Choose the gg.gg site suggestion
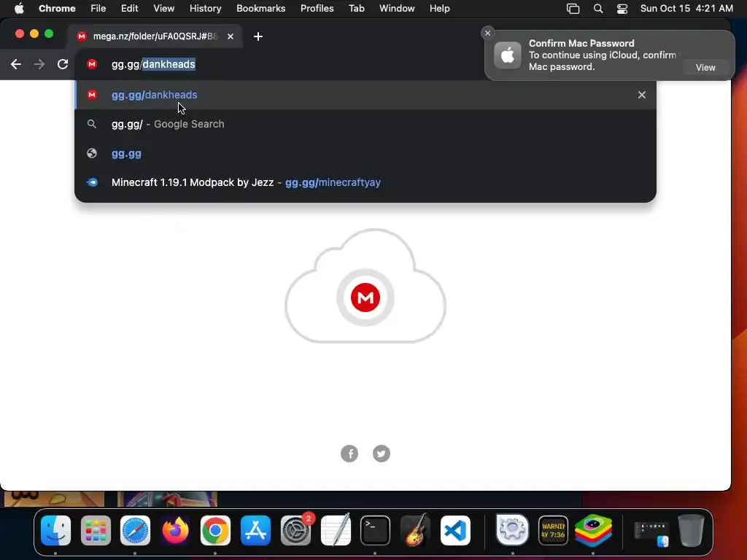 coord(365,154)
